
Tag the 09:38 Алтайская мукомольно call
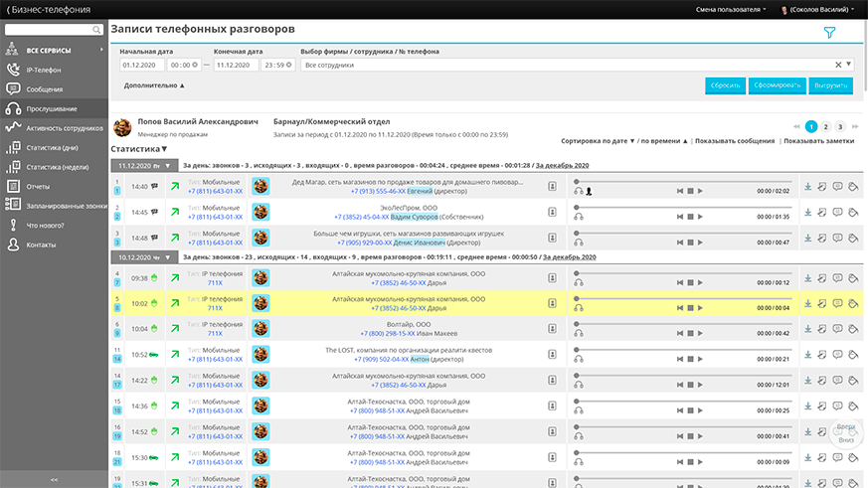853,278
